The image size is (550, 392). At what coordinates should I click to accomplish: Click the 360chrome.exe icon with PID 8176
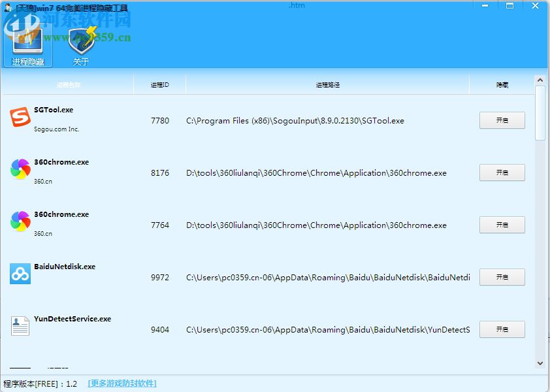20,169
